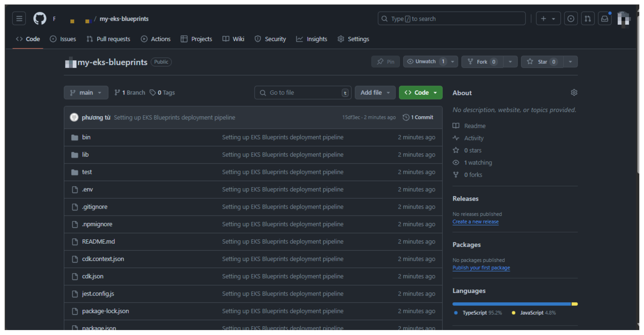Image resolution: width=644 pixels, height=335 pixels.
Task: Open the Code tab
Action: click(x=28, y=39)
